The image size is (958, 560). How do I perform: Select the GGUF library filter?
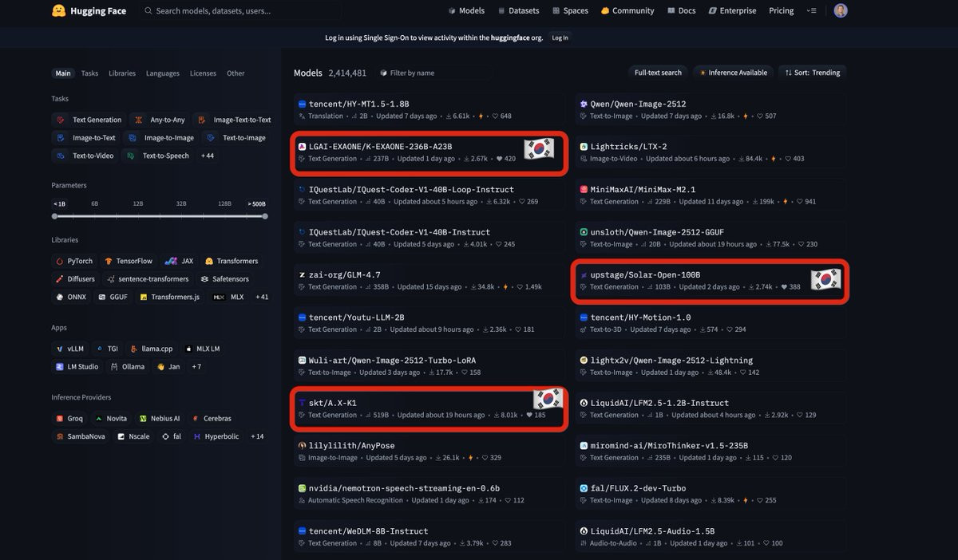point(113,297)
